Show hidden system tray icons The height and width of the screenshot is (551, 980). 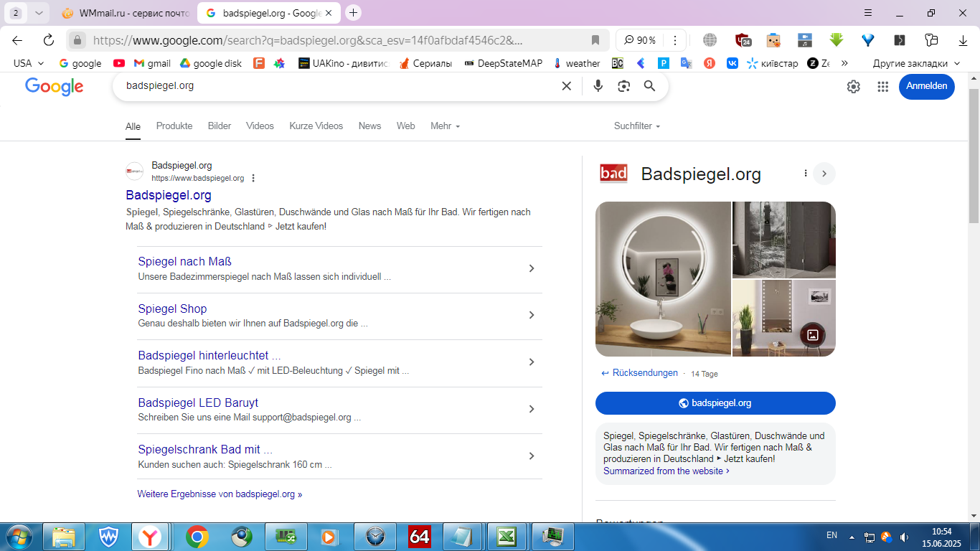pos(852,537)
